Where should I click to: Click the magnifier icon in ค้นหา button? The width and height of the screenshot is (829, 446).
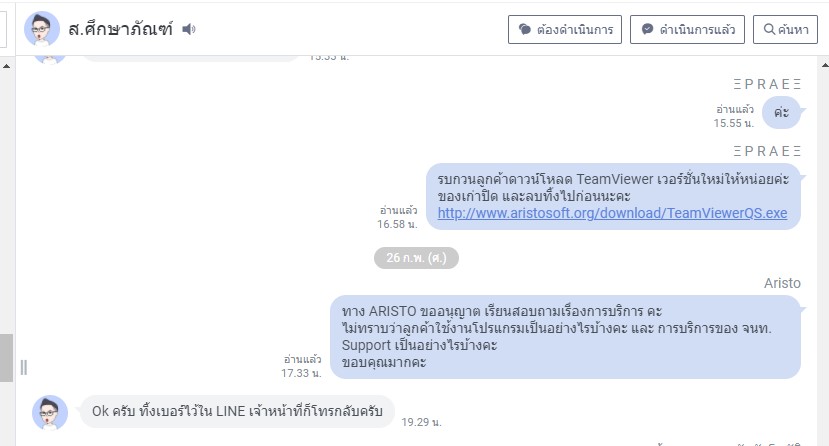[x=770, y=29]
